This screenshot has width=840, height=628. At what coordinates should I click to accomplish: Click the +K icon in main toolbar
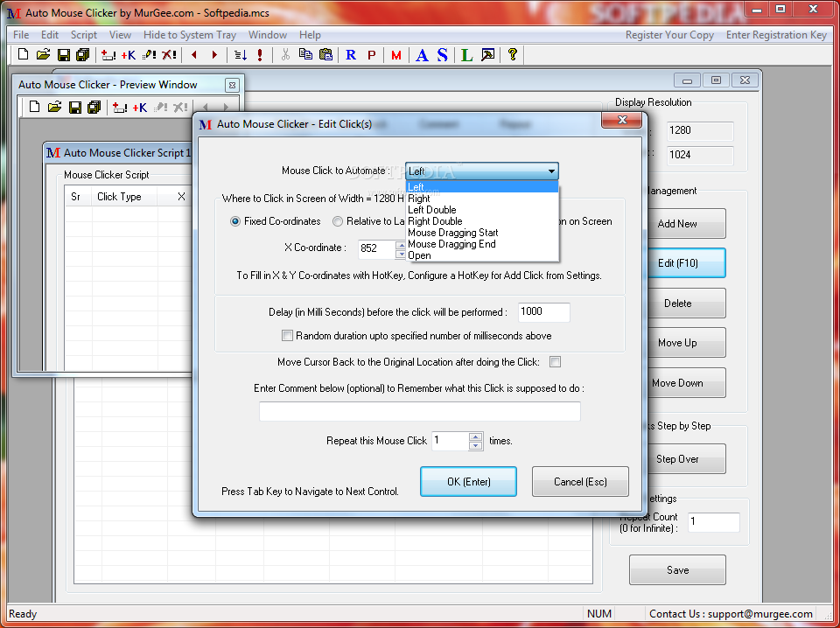129,54
